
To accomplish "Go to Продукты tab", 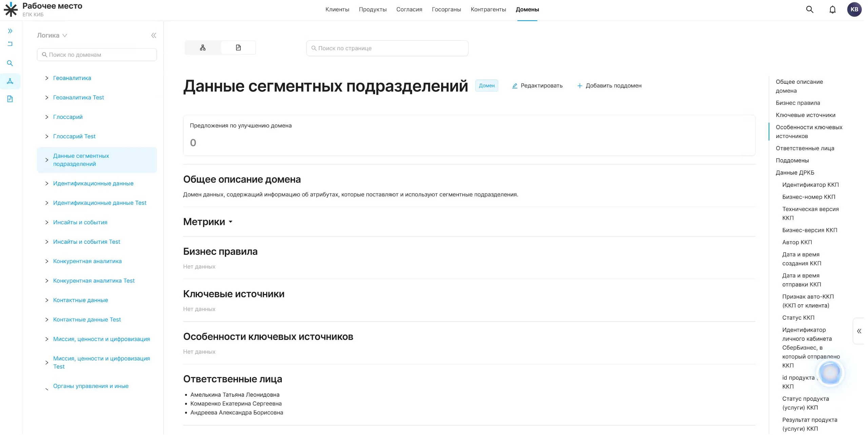I will (x=373, y=9).
